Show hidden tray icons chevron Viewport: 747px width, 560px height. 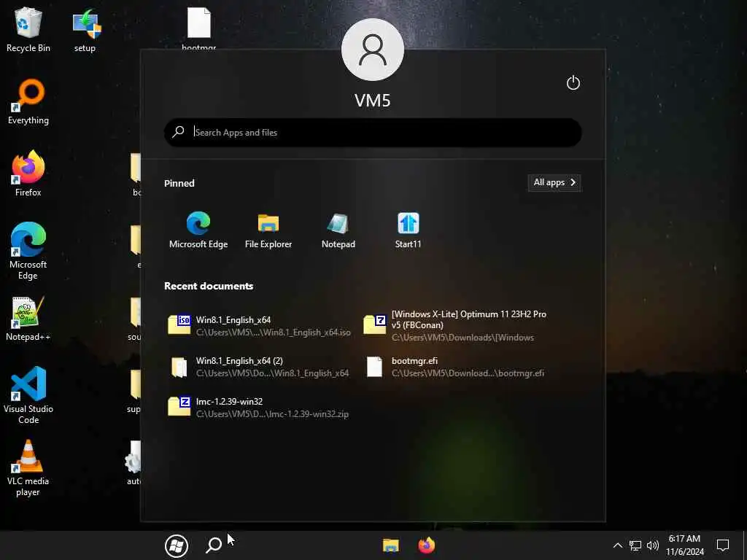click(617, 545)
